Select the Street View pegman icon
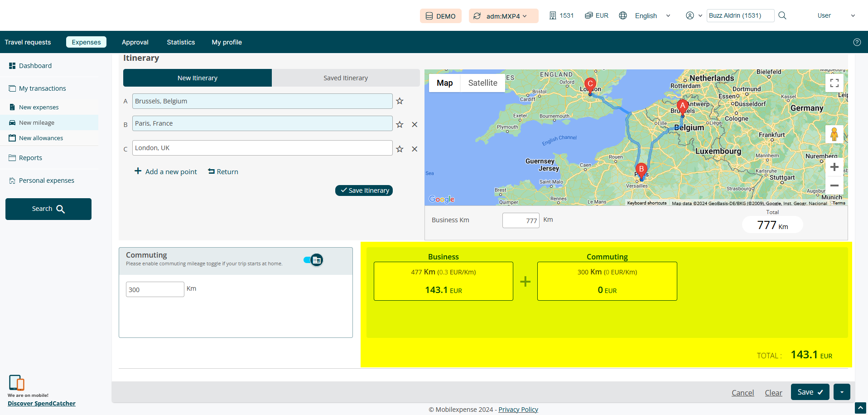 click(x=834, y=134)
